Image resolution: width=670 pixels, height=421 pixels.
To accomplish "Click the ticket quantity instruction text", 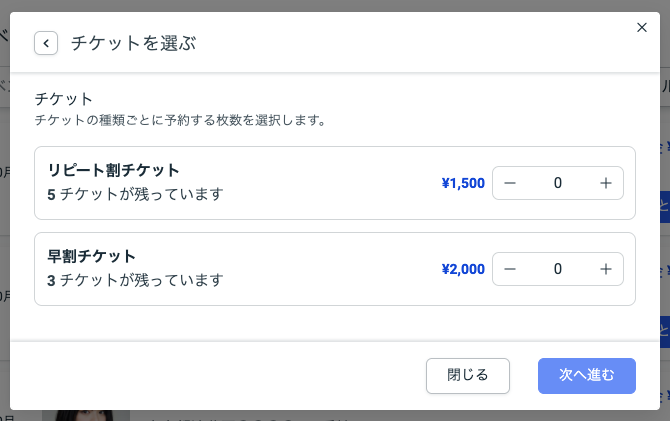I will (180, 120).
